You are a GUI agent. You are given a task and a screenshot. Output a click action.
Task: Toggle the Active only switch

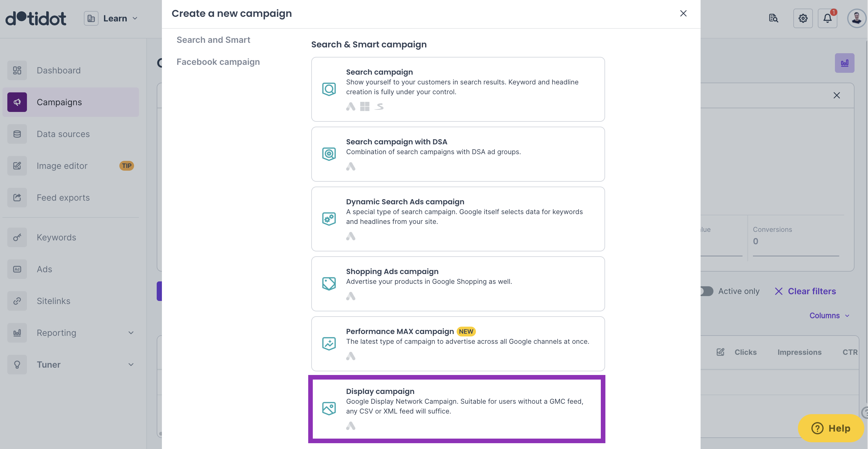[x=707, y=291]
